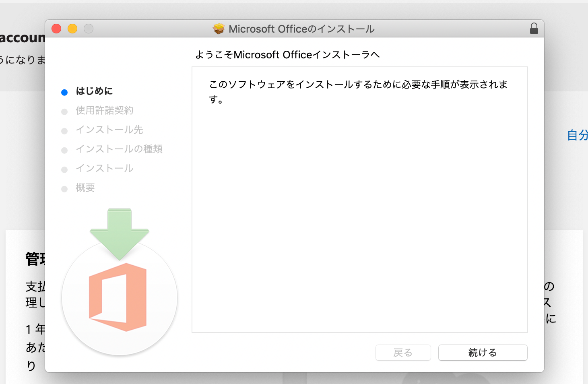
Task: Close the installer with the red button
Action: [56, 29]
